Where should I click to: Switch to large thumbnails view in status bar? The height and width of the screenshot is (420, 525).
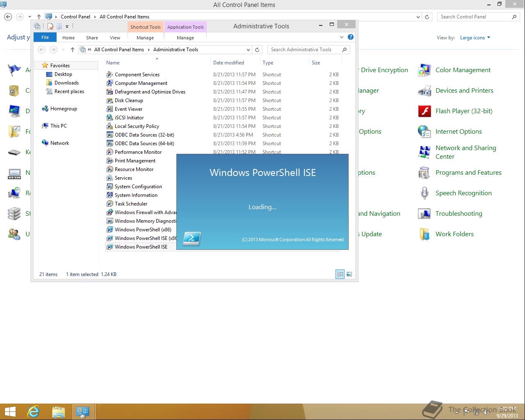pyautogui.click(x=349, y=274)
